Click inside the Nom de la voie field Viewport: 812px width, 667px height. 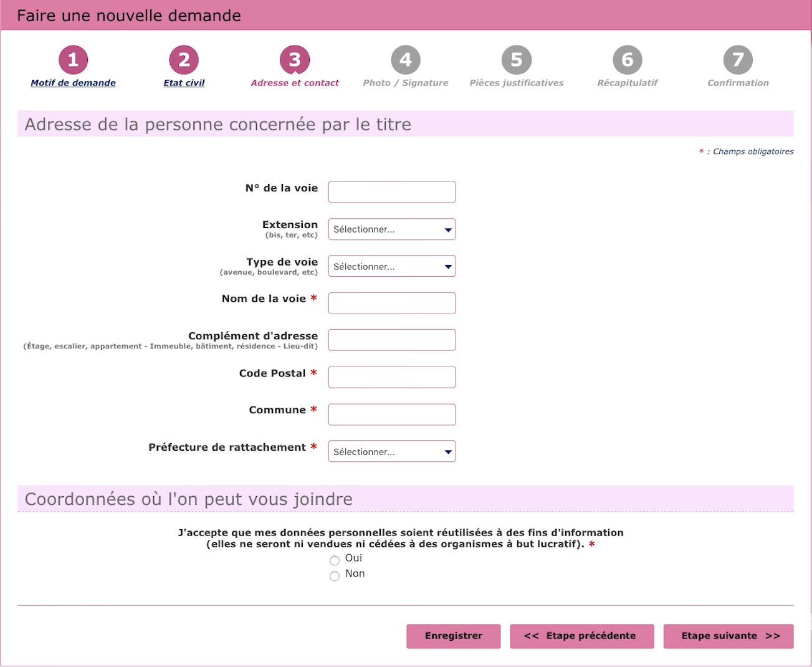point(391,303)
